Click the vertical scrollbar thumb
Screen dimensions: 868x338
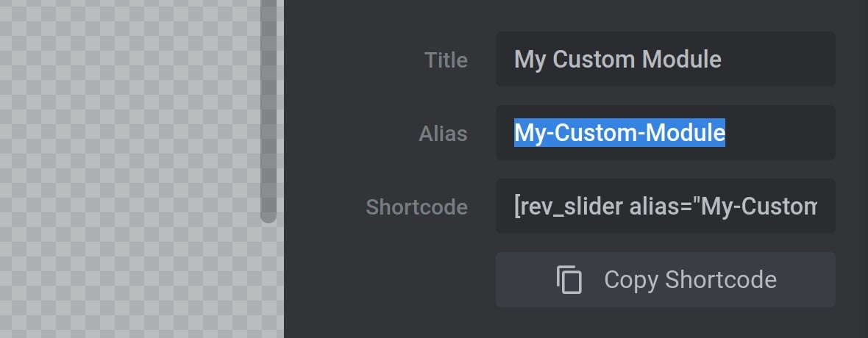click(x=268, y=111)
